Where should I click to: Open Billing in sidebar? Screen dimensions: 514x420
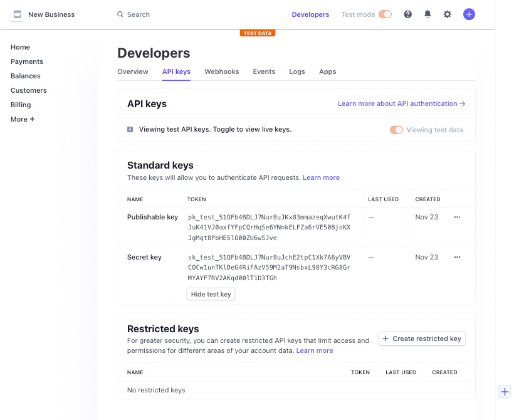[x=21, y=105]
